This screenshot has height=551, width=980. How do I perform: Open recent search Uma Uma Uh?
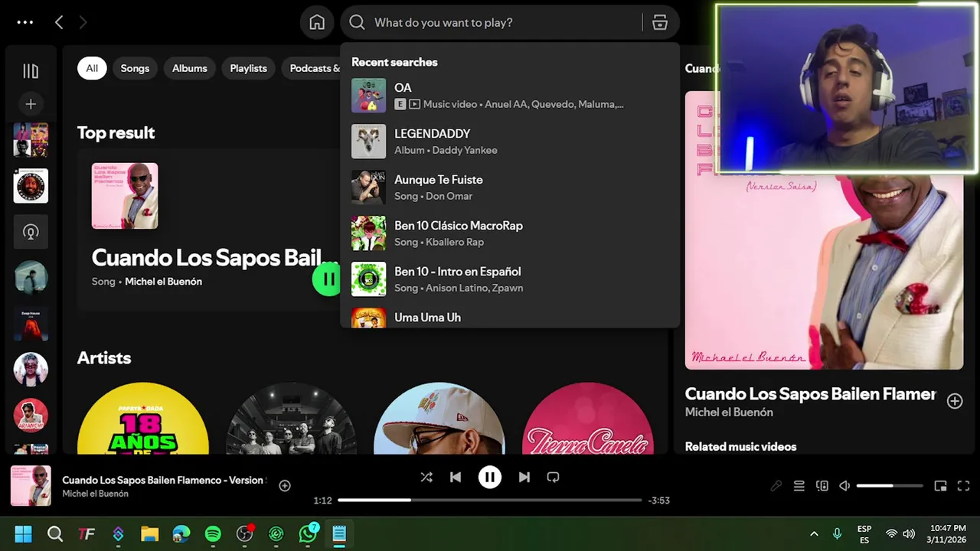509,316
